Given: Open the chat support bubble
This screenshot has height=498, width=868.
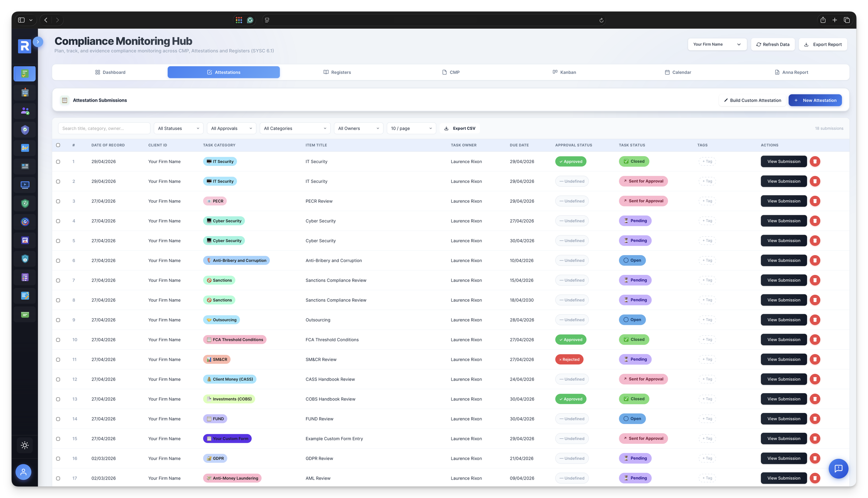Looking at the screenshot, I should pos(838,469).
